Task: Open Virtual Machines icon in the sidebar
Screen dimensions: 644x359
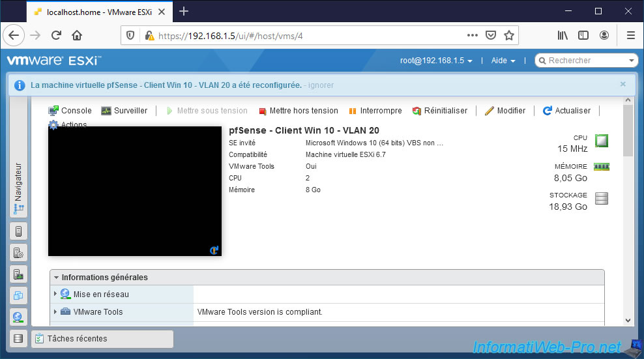Action: [x=18, y=295]
